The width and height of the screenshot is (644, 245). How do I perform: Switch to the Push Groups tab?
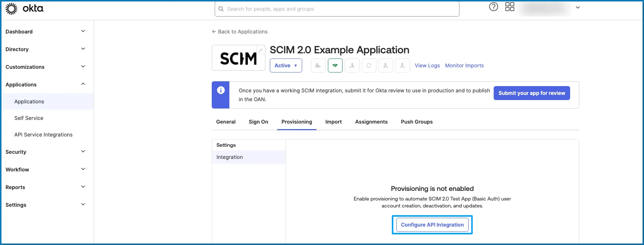[x=416, y=122]
